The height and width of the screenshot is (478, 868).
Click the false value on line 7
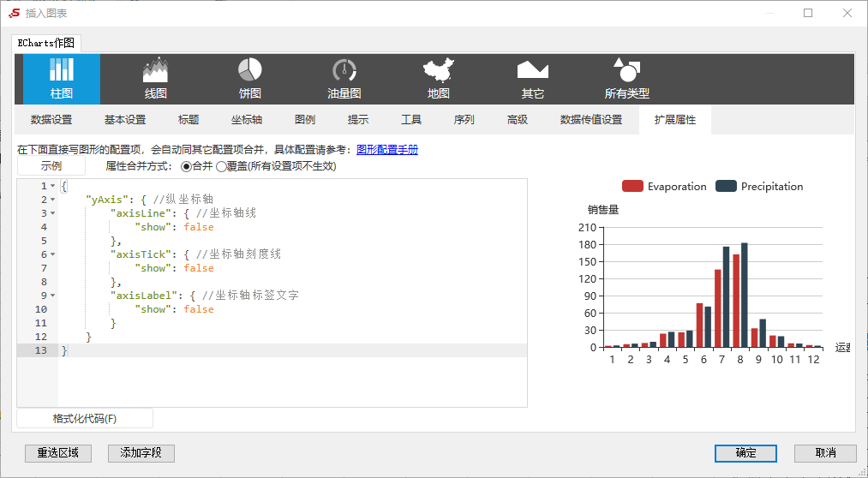point(199,268)
